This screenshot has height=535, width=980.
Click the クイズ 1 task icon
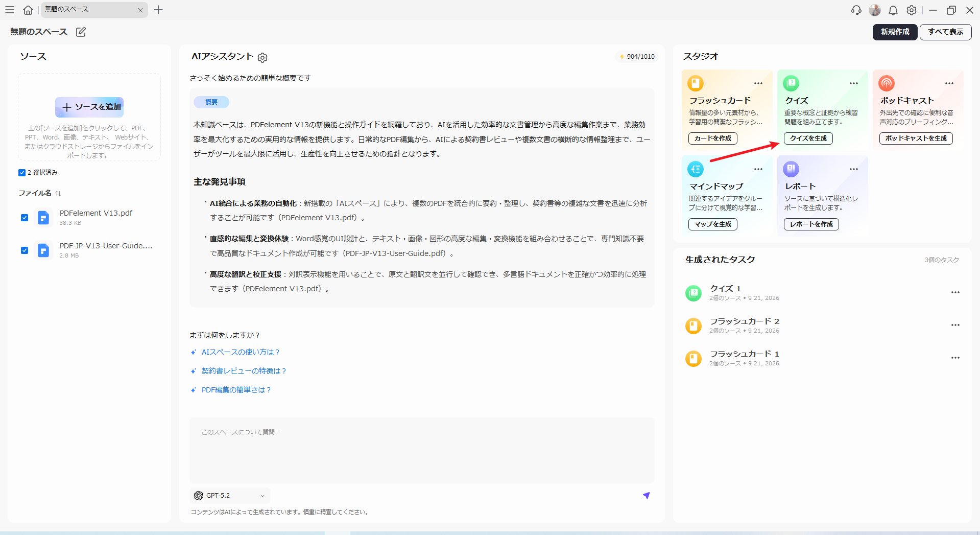(x=694, y=293)
